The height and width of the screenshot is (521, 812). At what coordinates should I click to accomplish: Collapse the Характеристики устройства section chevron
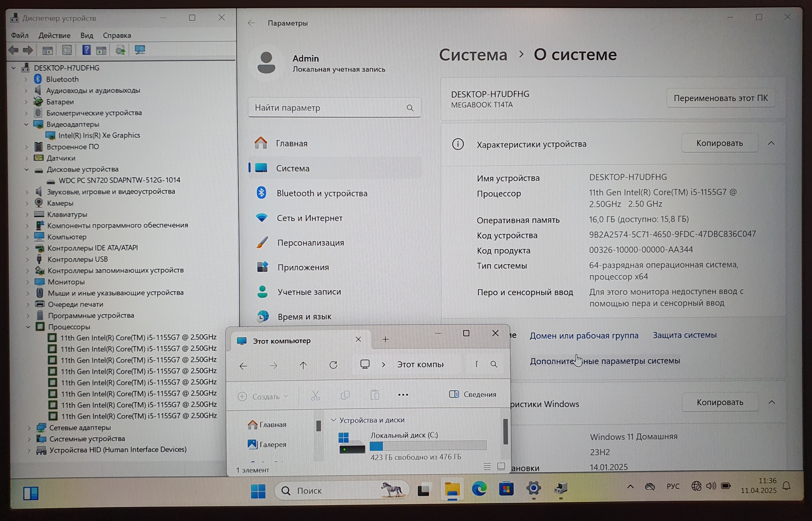(x=771, y=144)
